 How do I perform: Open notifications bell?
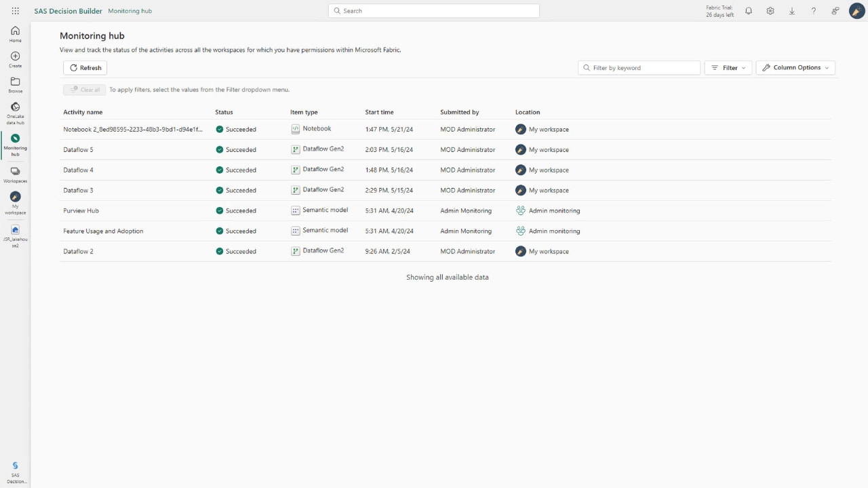click(749, 11)
